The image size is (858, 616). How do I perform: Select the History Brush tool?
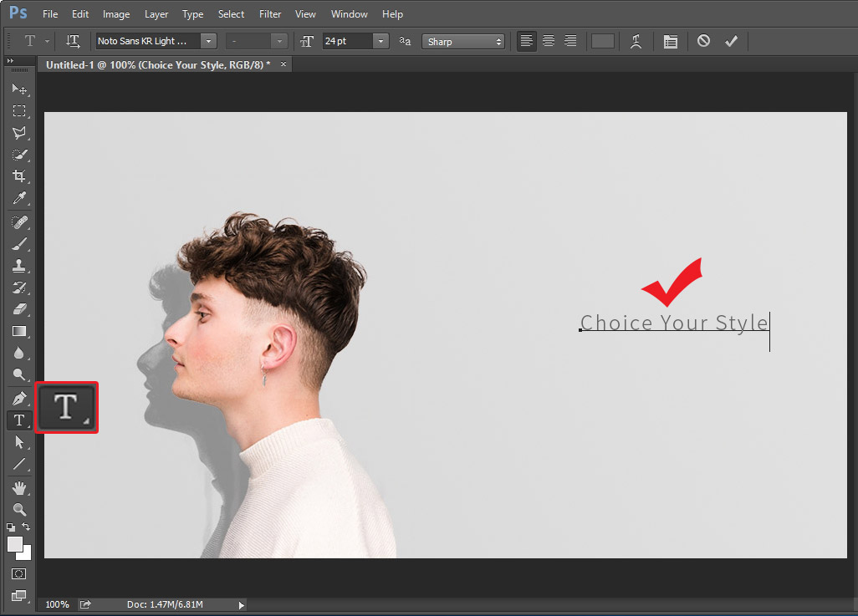[x=19, y=288]
